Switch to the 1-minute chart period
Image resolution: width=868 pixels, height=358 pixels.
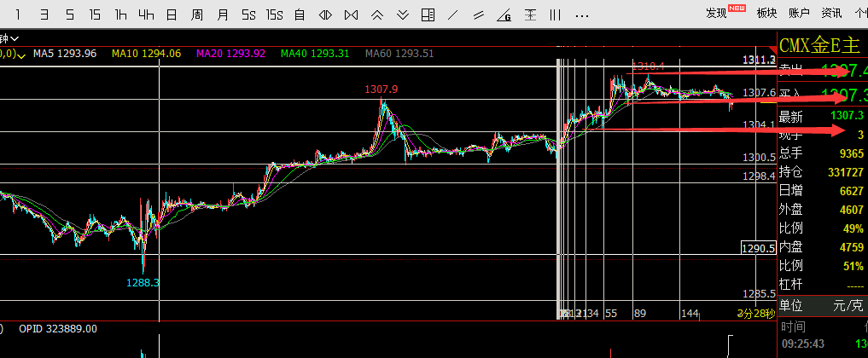point(18,14)
